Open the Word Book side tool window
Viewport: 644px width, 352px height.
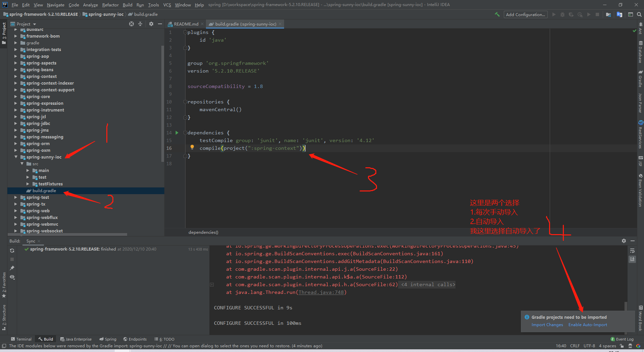tap(640, 318)
